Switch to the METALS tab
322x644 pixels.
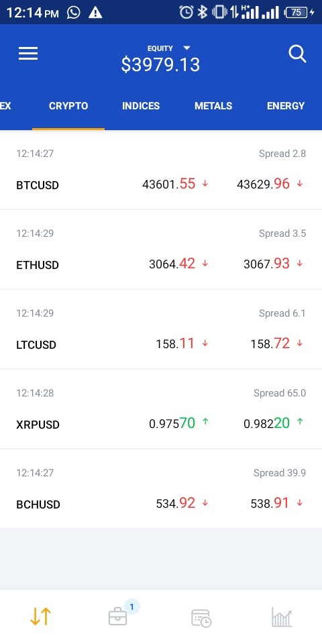pos(213,106)
